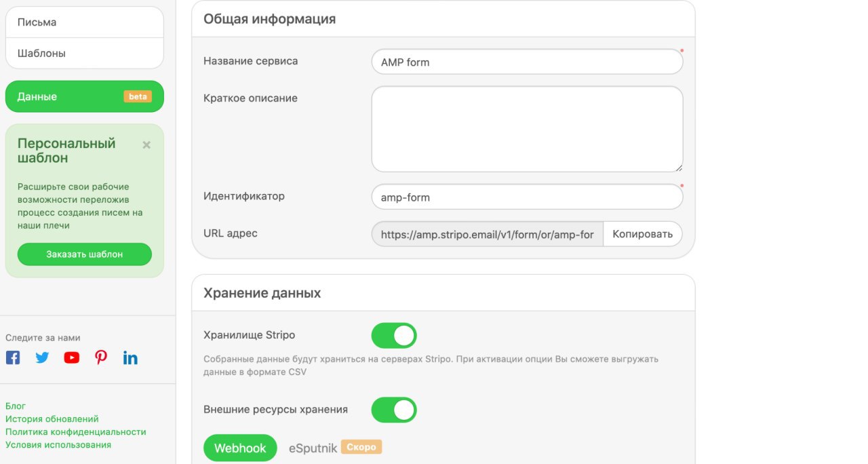Open the Шаблоны menu item

click(85, 53)
